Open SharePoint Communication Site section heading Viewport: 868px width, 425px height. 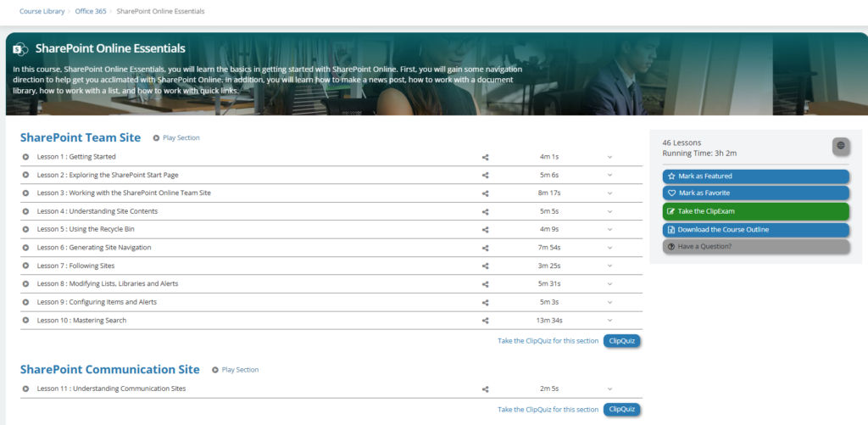[x=110, y=370]
